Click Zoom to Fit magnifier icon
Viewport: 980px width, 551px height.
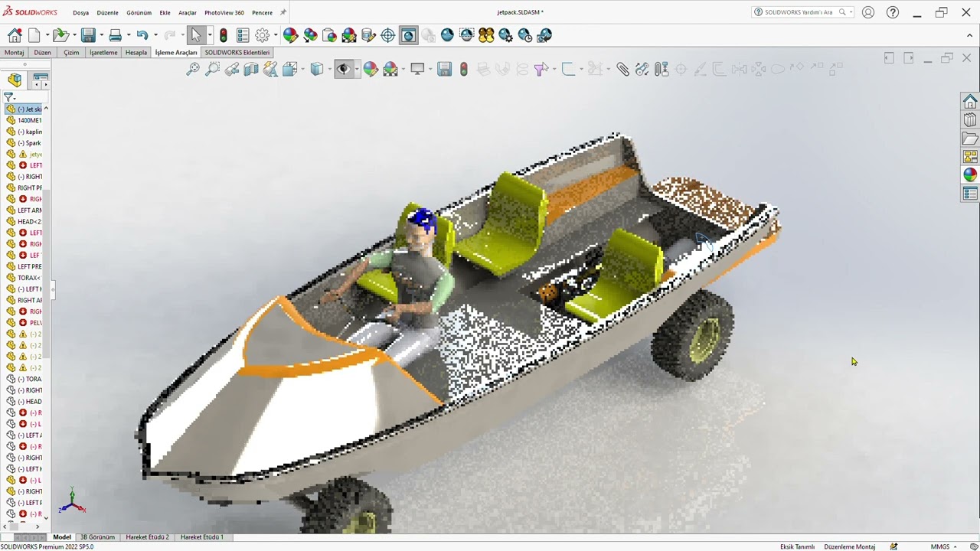pos(193,69)
